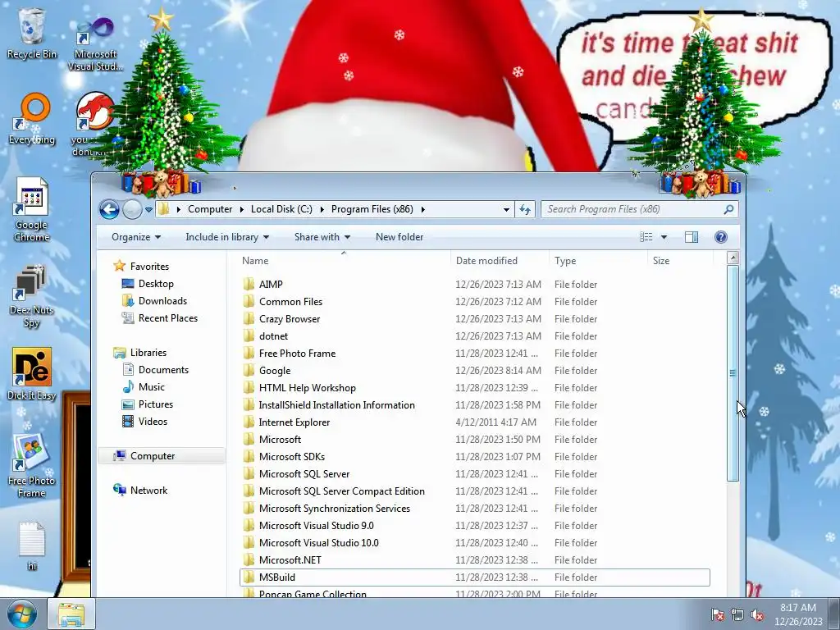Change the view using the view icon
Image resolution: width=840 pixels, height=630 pixels.
[x=646, y=237]
